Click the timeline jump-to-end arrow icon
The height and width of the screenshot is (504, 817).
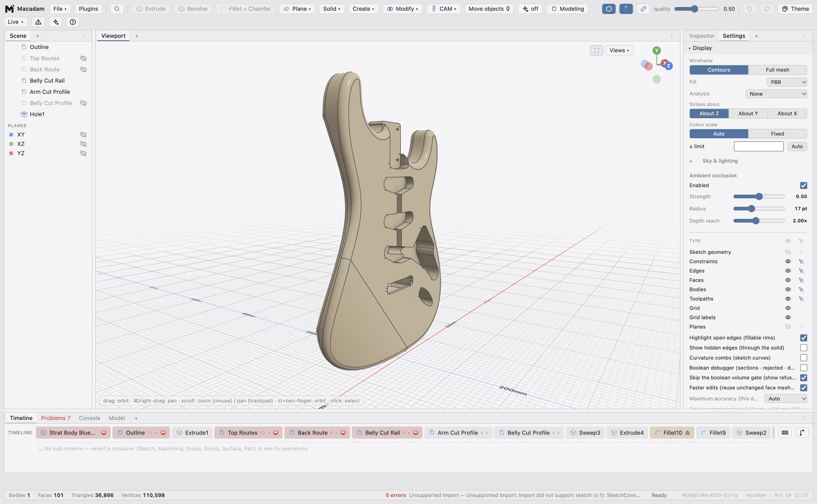click(802, 433)
